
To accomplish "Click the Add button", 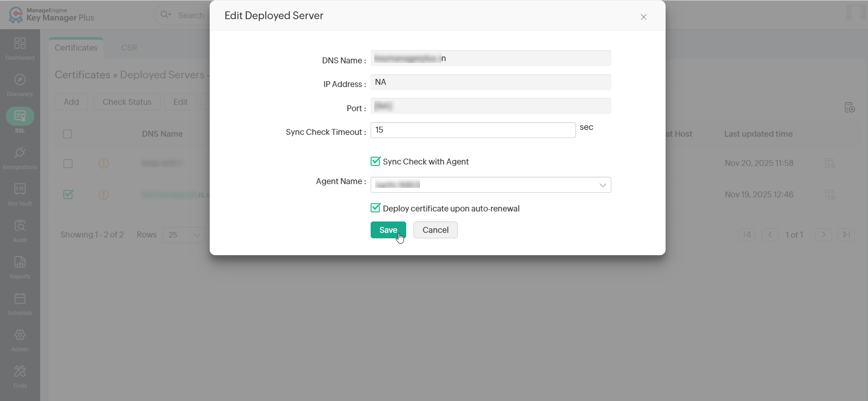I will (71, 102).
